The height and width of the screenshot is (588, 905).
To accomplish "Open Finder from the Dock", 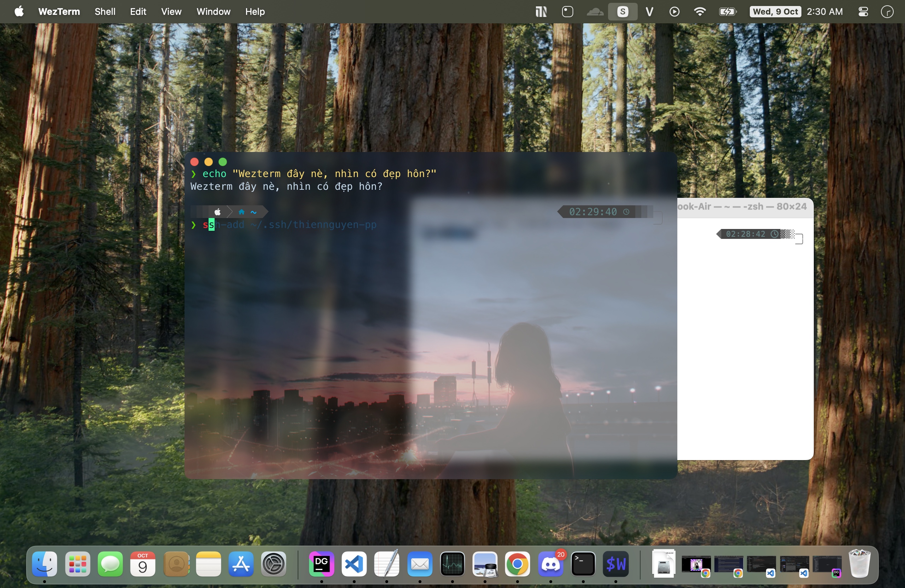I will [x=45, y=564].
